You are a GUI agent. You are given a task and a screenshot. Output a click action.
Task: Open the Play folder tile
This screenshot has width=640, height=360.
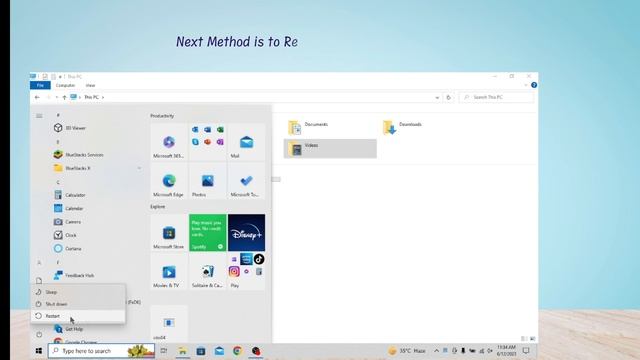247,271
